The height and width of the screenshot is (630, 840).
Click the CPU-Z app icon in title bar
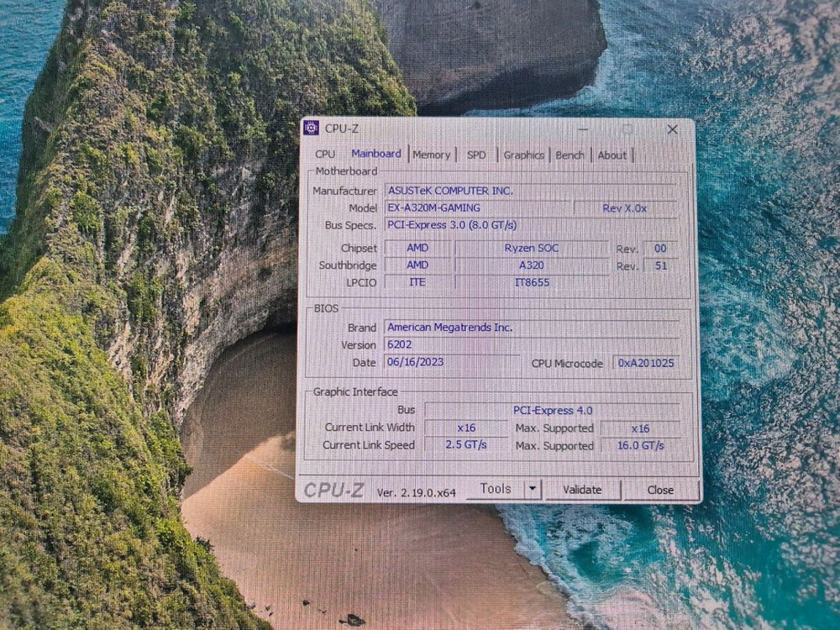point(312,128)
